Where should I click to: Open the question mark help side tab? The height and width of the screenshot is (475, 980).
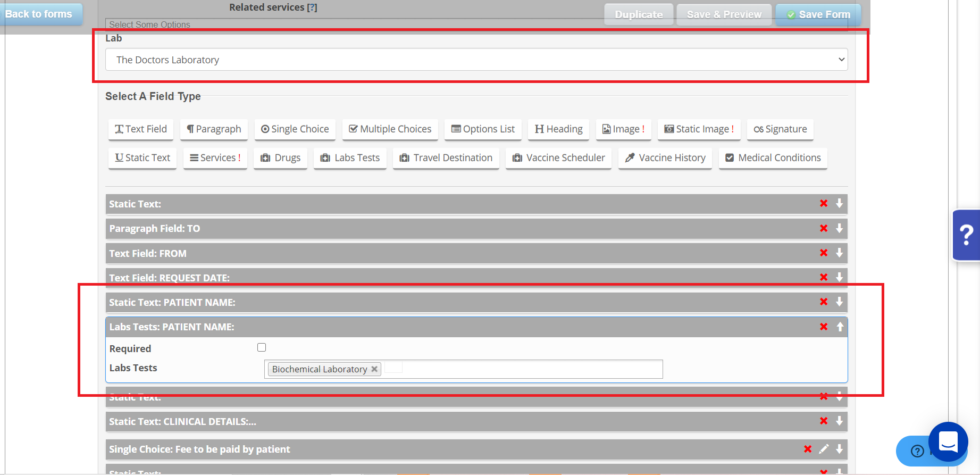point(967,235)
